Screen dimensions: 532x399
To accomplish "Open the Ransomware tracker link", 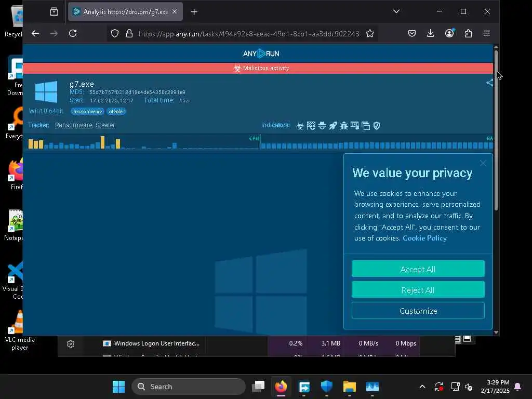I will 74,125.
